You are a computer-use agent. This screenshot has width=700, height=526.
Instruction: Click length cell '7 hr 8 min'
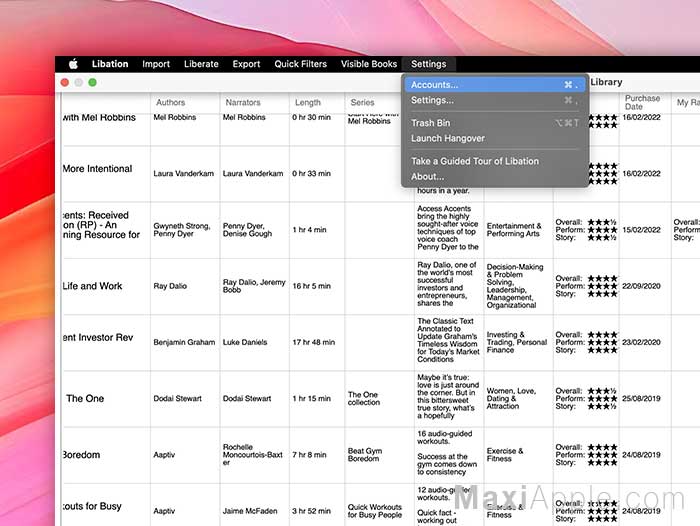click(317, 455)
